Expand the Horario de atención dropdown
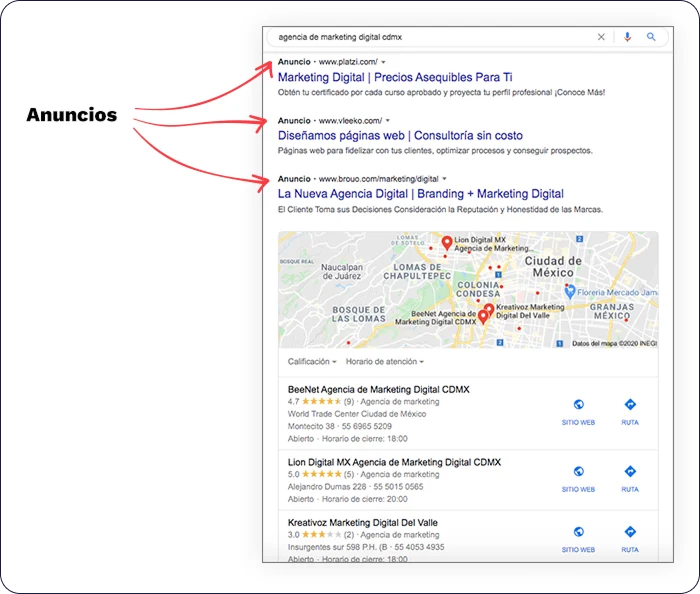 click(385, 361)
